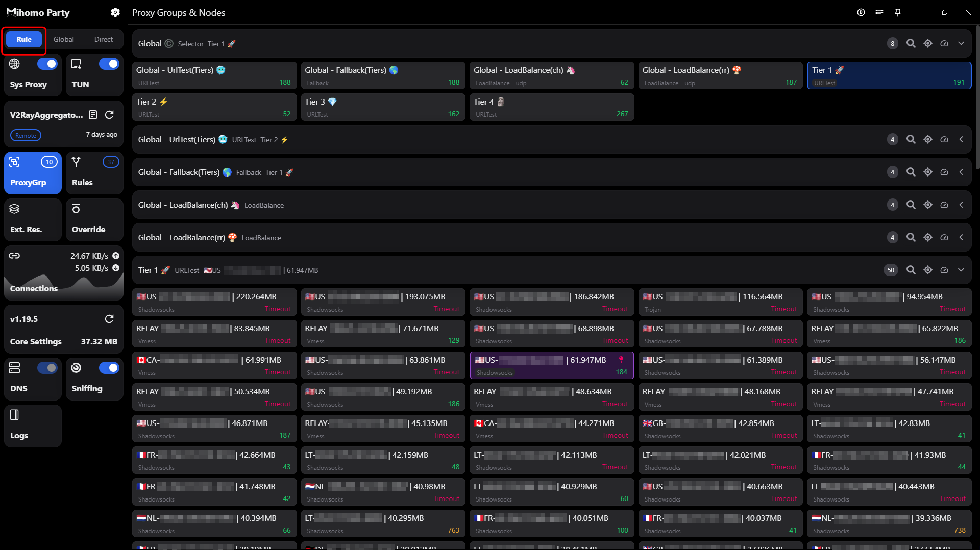Expand the Global - LoadBalance(rr) group

pyautogui.click(x=961, y=237)
